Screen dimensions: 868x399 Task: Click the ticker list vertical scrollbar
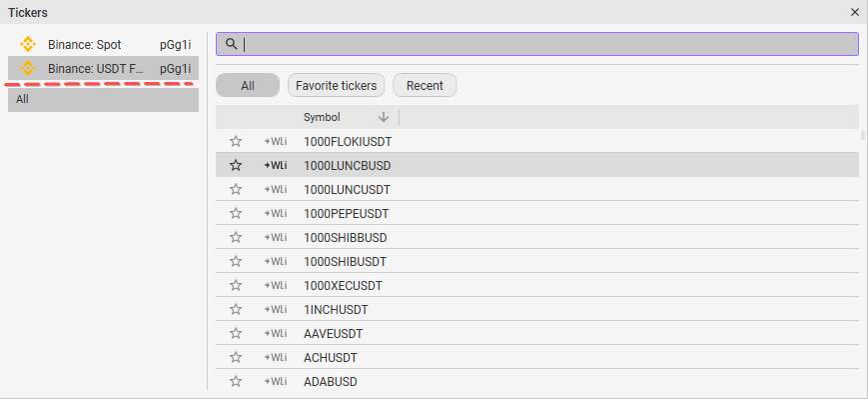click(x=862, y=135)
